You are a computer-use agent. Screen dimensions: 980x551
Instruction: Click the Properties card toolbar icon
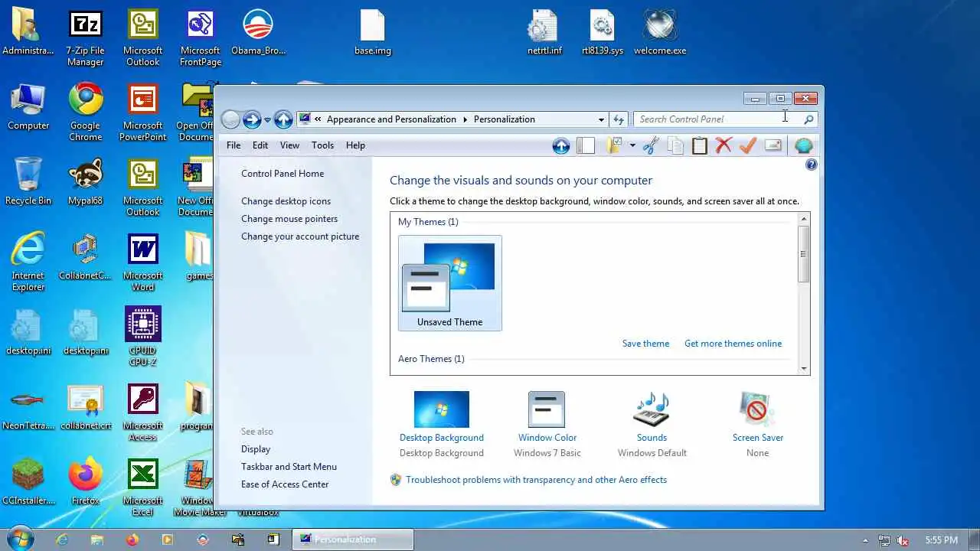coord(773,145)
